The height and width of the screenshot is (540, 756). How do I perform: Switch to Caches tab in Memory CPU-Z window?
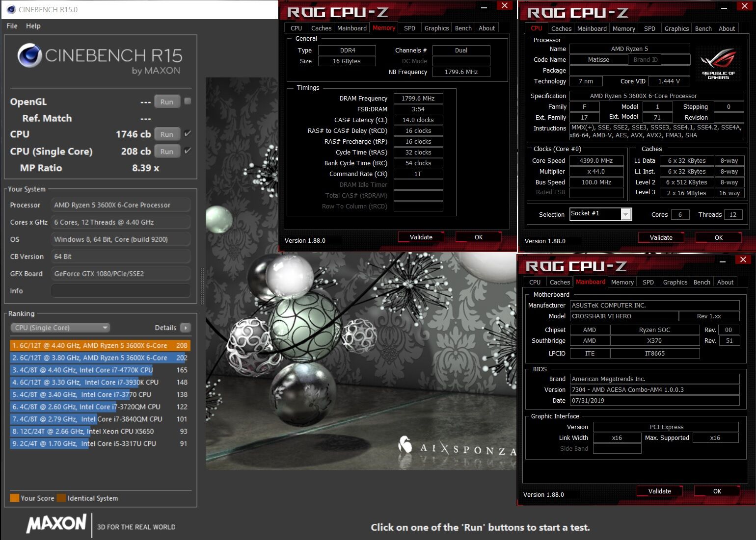click(321, 28)
